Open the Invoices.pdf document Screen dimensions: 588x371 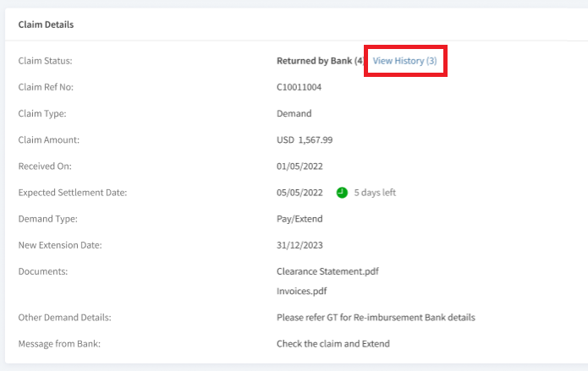click(x=301, y=292)
